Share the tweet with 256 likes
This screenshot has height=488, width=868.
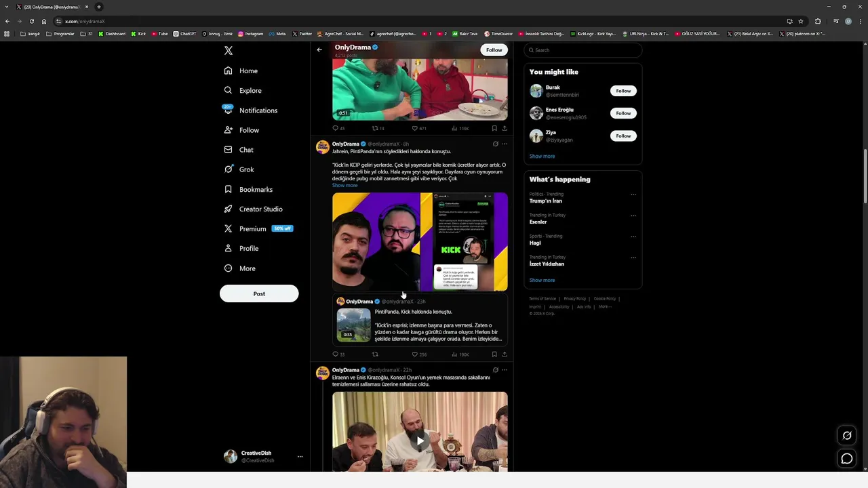[x=505, y=354]
